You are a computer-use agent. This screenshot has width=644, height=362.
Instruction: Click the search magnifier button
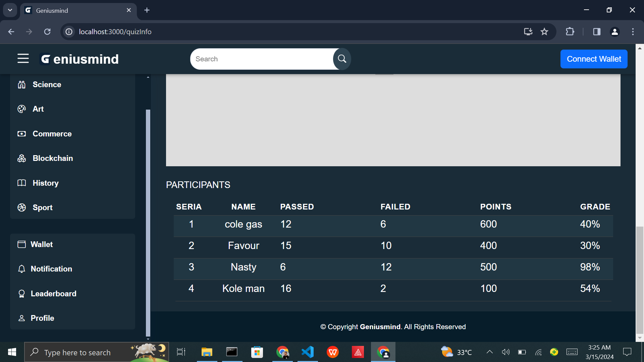[x=342, y=59]
